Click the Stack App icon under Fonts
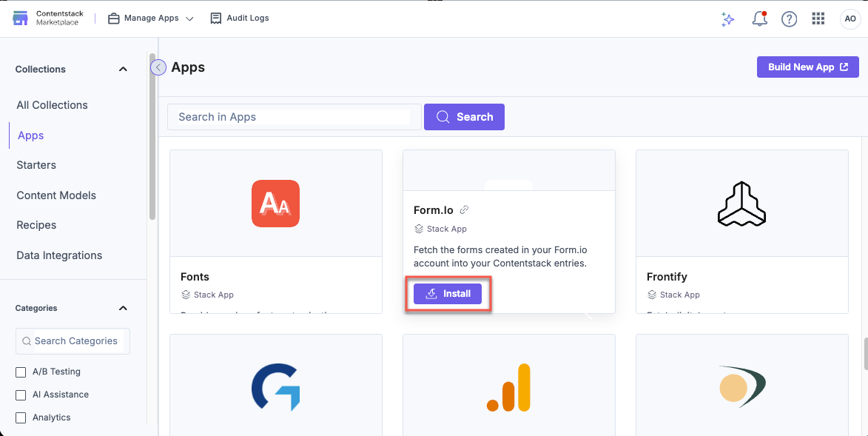The width and height of the screenshot is (868, 436). click(x=186, y=295)
